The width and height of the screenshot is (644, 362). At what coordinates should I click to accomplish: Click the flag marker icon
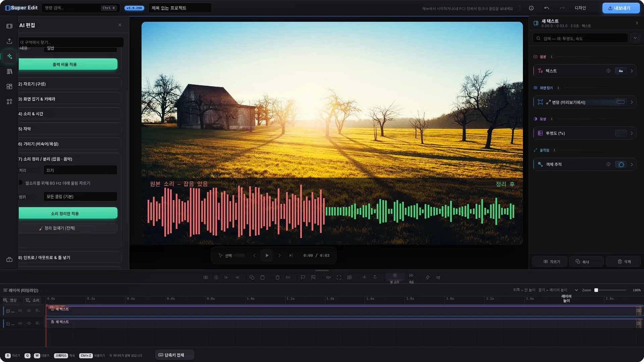click(x=303, y=278)
